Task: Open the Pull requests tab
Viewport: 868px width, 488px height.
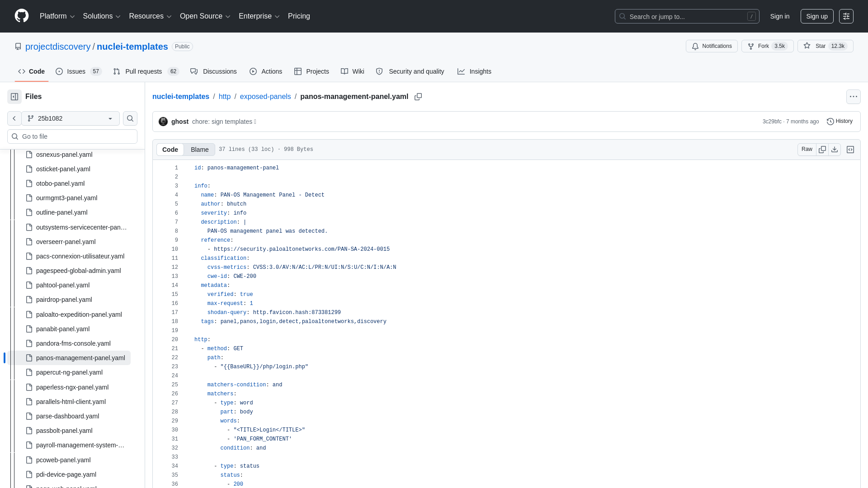Action: pyautogui.click(x=146, y=71)
